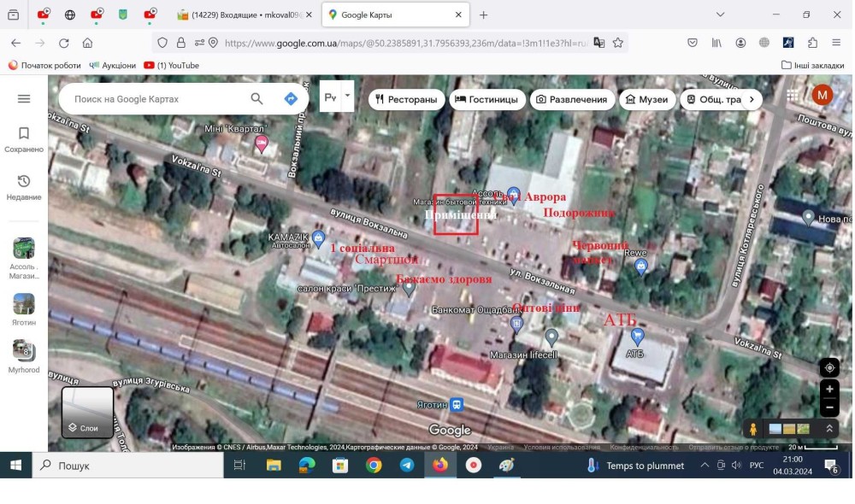Show my current location on map
The image size is (855, 504).
(829, 368)
